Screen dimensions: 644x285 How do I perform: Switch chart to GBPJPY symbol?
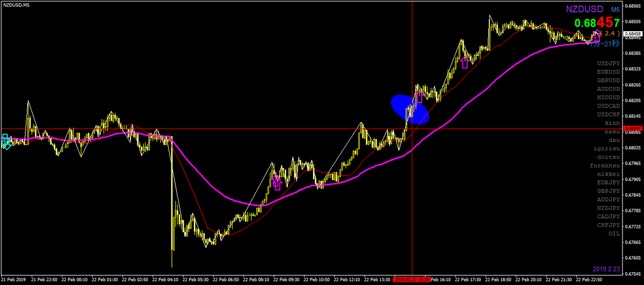coord(608,191)
